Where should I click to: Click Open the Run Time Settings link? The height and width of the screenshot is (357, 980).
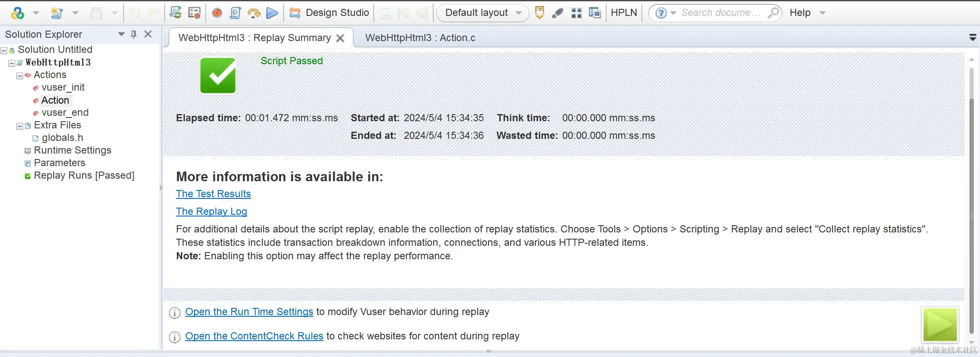click(249, 312)
